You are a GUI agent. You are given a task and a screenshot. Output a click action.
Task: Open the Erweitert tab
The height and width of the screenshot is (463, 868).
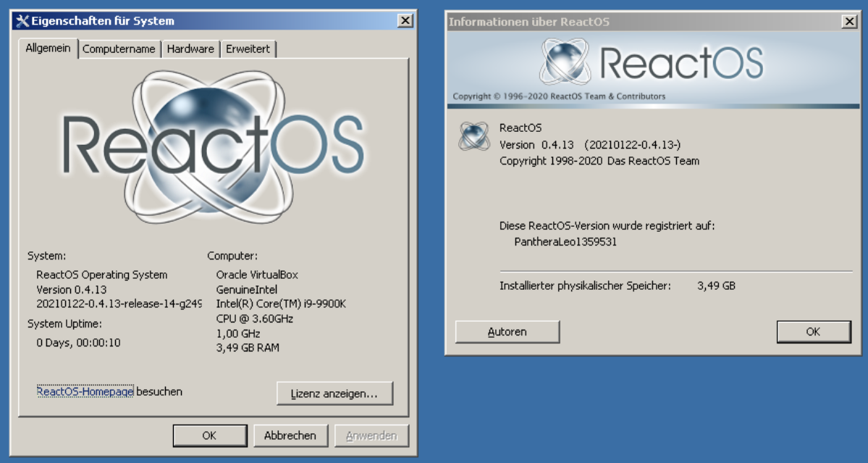tap(248, 49)
